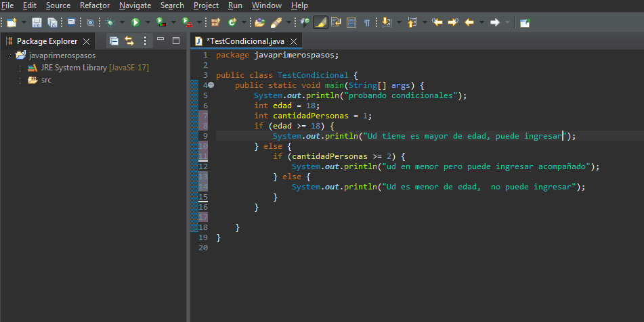644x322 pixels.
Task: Click the Next Annotation down-arrow icon
Action: (387, 22)
